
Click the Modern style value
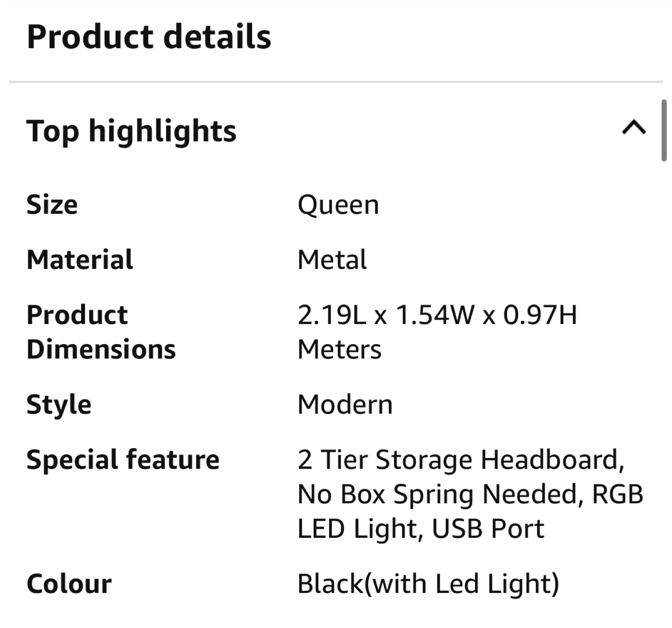point(345,404)
